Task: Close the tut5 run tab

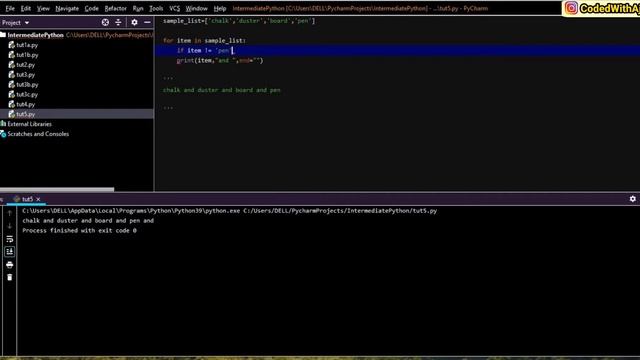Action: point(38,199)
